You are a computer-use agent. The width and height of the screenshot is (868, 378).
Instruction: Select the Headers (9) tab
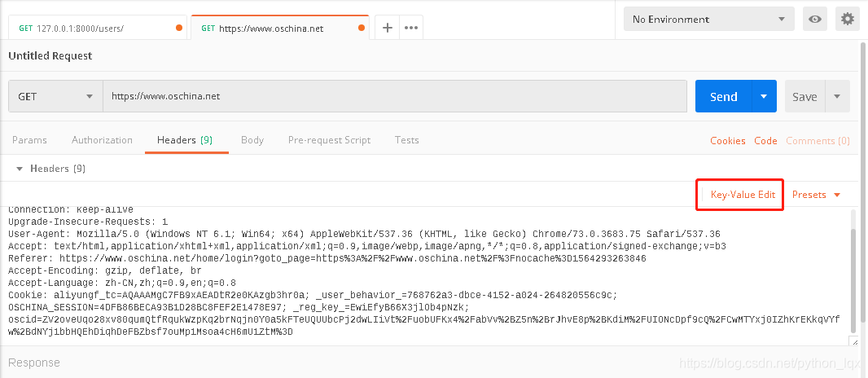click(185, 140)
